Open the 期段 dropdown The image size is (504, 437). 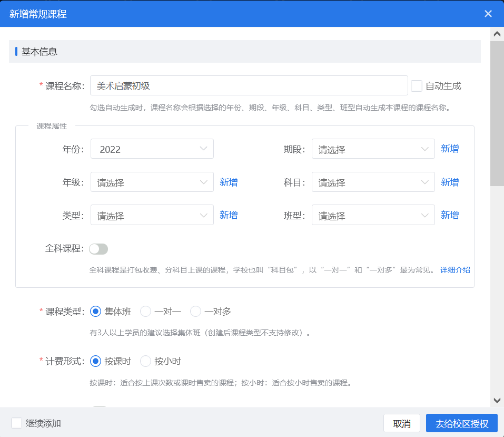pos(373,149)
